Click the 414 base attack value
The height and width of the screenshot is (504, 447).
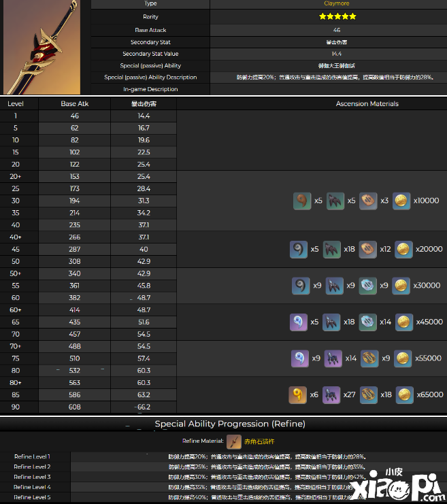75,310
